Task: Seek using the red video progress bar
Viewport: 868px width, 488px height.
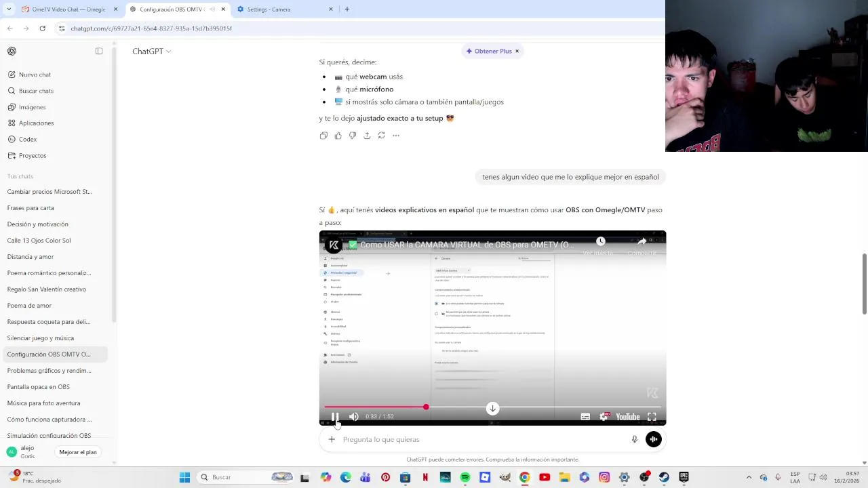Action: click(492, 407)
